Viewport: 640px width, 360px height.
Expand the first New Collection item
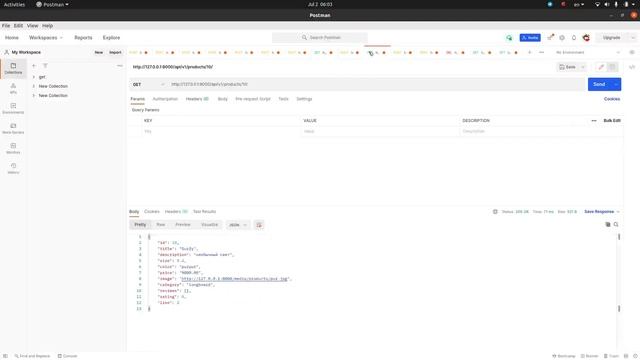34,86
